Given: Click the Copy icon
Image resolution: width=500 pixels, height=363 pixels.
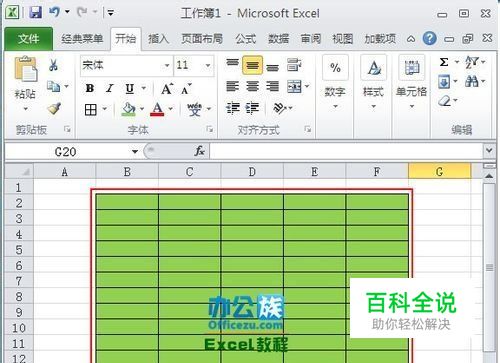Looking at the screenshot, I should [53, 86].
